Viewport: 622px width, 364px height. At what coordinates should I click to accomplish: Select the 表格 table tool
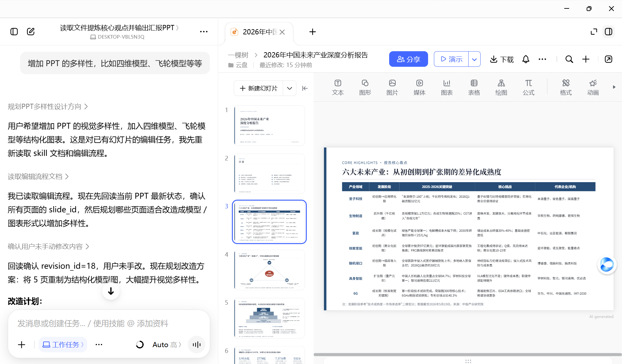tap(474, 88)
